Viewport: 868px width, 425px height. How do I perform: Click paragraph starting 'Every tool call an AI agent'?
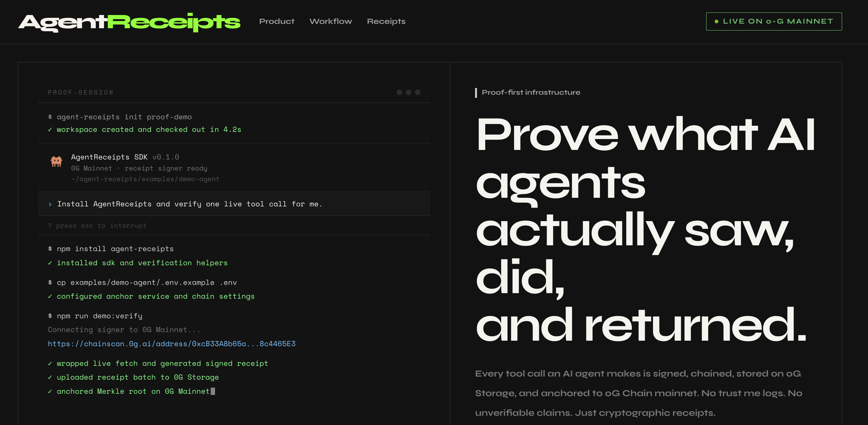pyautogui.click(x=639, y=393)
